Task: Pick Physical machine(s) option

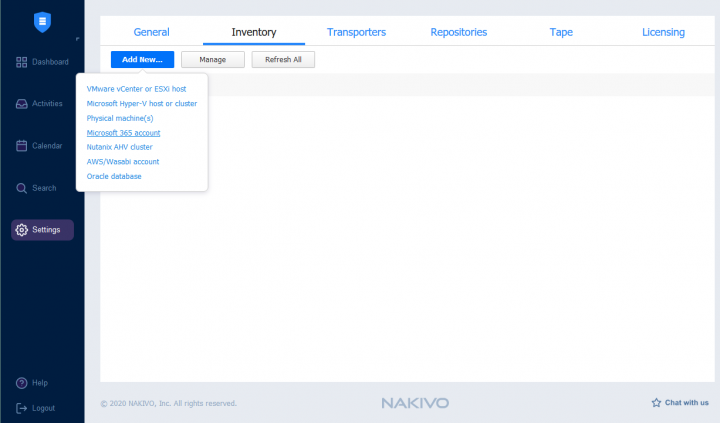Action: 120,118
